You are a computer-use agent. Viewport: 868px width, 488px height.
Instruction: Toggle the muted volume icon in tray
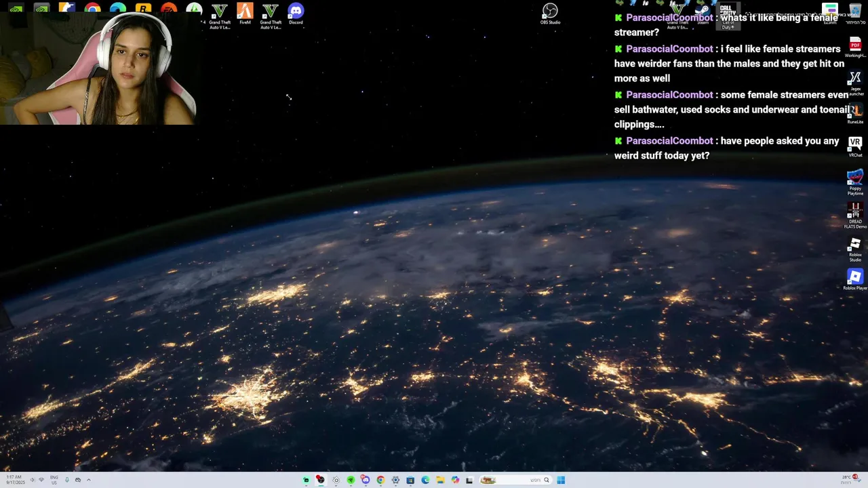point(32,480)
